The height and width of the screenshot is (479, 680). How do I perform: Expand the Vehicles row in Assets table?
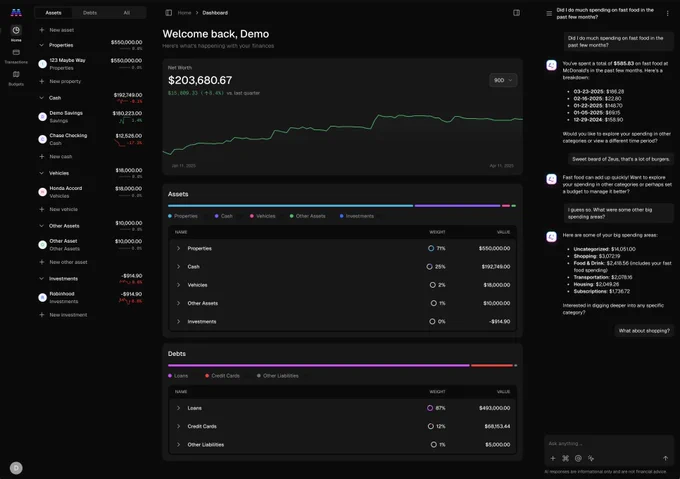pos(178,285)
